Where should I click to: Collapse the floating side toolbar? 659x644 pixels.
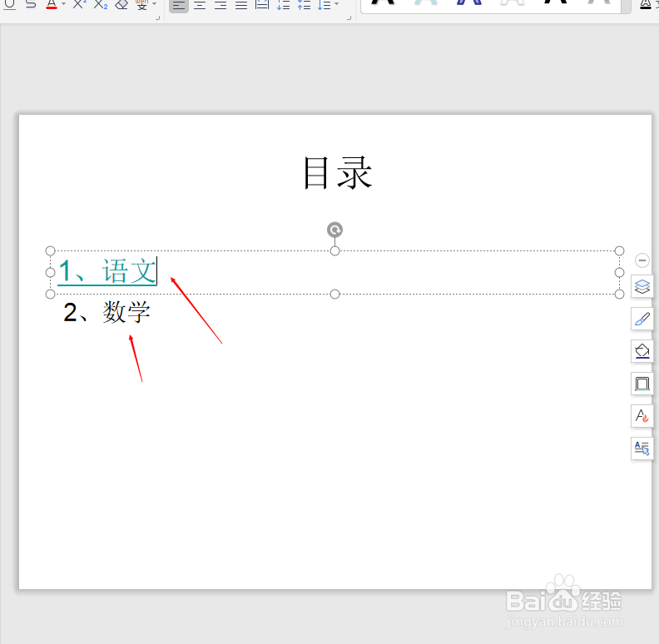pos(642,260)
